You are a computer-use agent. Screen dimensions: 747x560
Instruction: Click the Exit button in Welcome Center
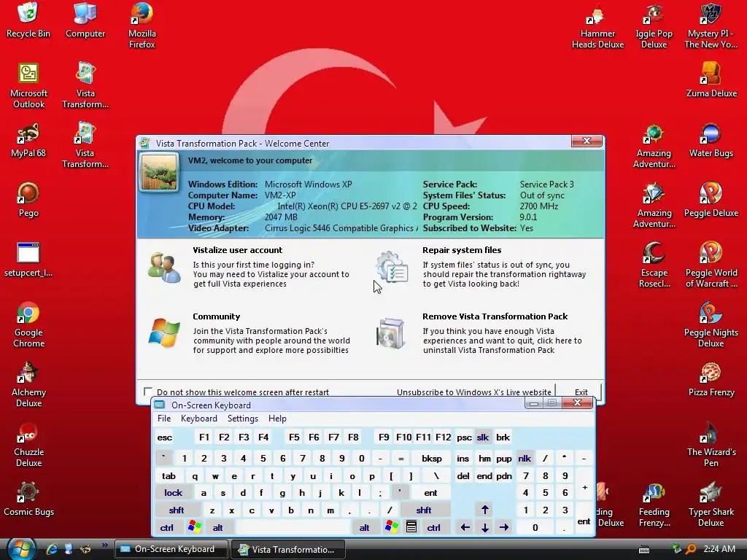pos(580,392)
